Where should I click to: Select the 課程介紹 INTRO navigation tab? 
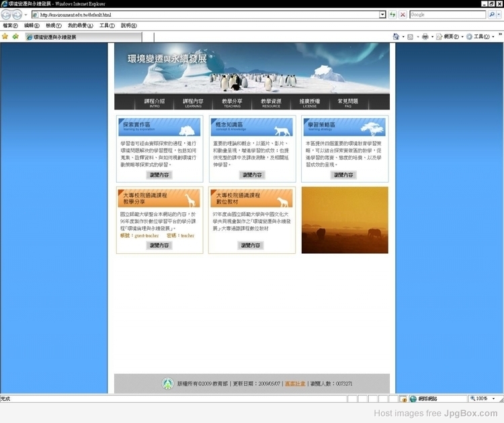point(155,102)
